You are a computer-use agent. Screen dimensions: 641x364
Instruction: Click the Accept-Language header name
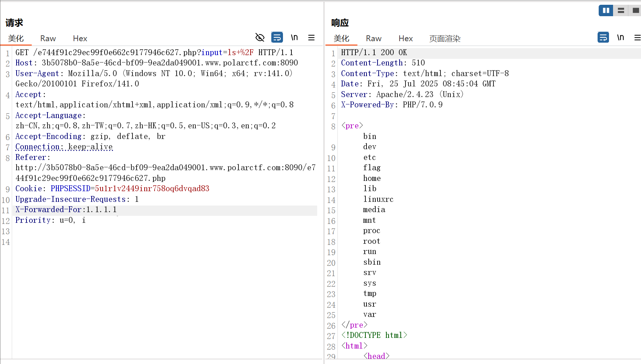point(48,115)
